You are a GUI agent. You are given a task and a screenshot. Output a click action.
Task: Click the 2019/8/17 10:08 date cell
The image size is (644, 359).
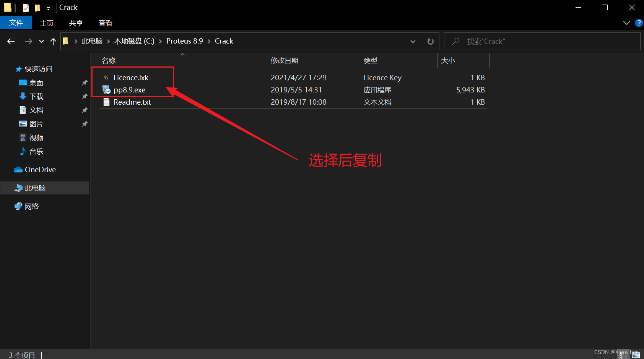click(x=299, y=102)
